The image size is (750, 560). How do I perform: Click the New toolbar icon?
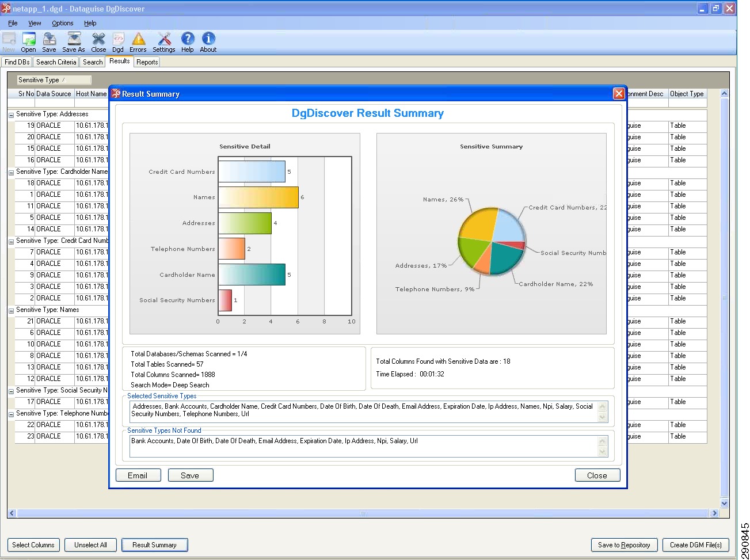pos(9,41)
